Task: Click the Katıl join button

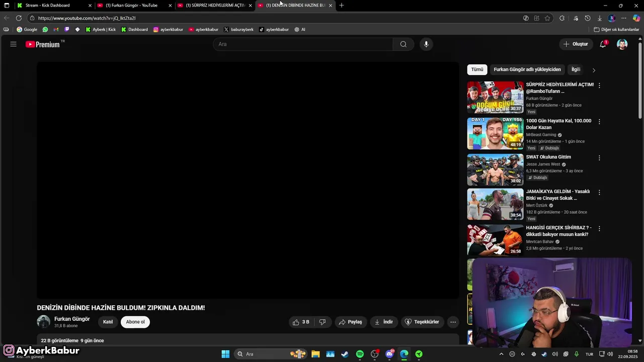Action: (108, 322)
